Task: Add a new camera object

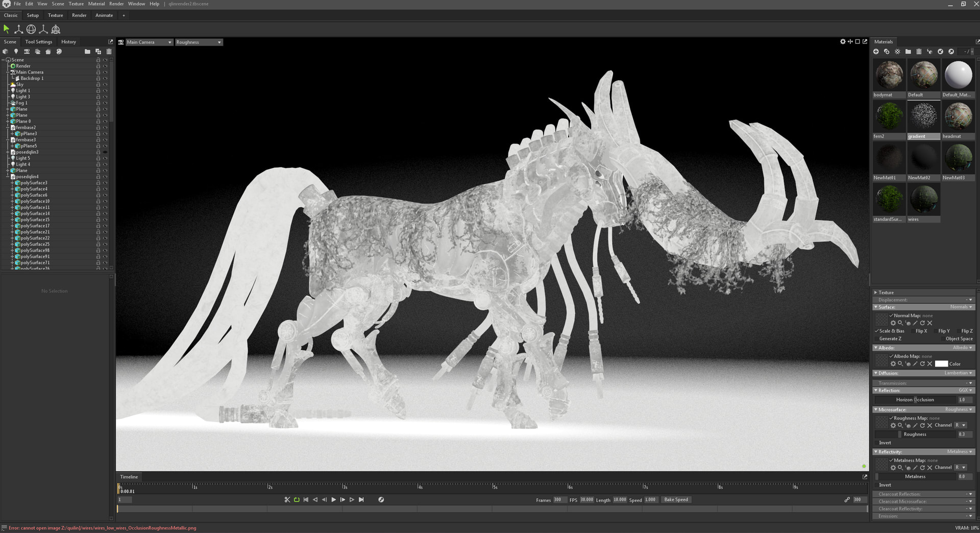Action: [x=27, y=52]
